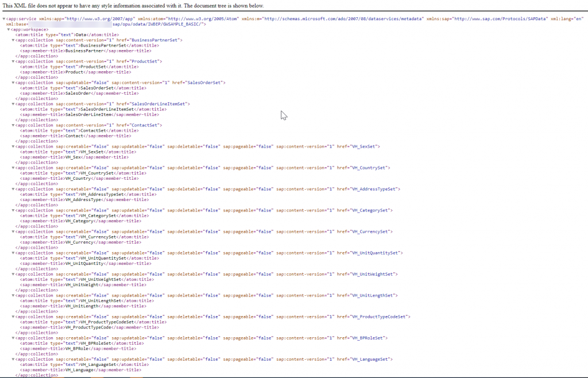Viewport: 588px width, 378px height.
Task: Click the atom:title 'VH_AddressTypeSet' line
Action: tap(88, 195)
